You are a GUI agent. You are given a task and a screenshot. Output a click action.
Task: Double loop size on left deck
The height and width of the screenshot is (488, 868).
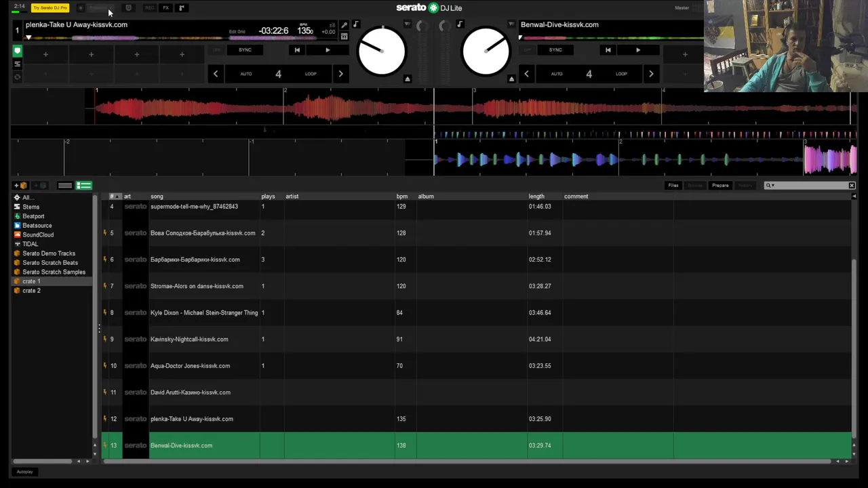(340, 74)
